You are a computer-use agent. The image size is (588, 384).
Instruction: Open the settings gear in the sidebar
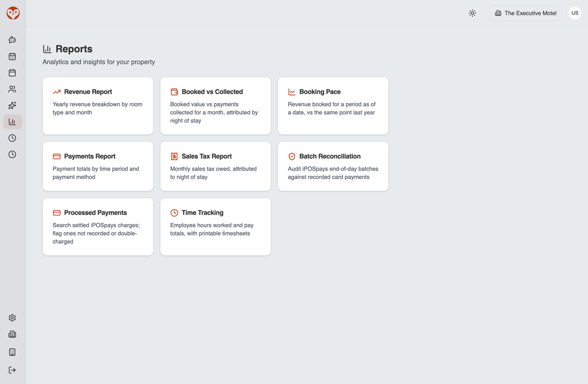coord(12,318)
